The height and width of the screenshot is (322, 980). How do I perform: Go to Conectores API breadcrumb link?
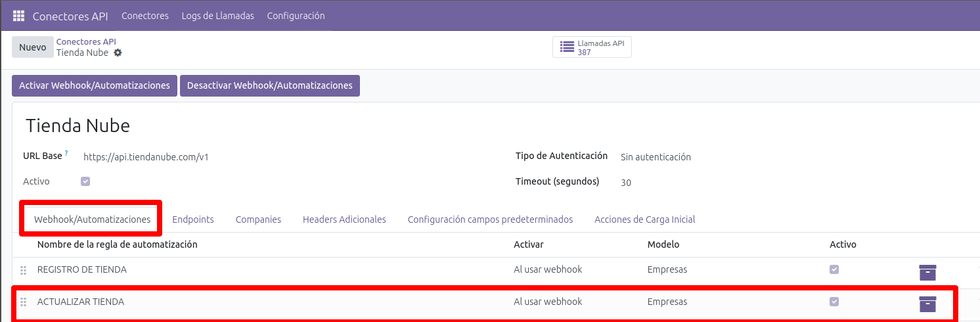pos(86,41)
